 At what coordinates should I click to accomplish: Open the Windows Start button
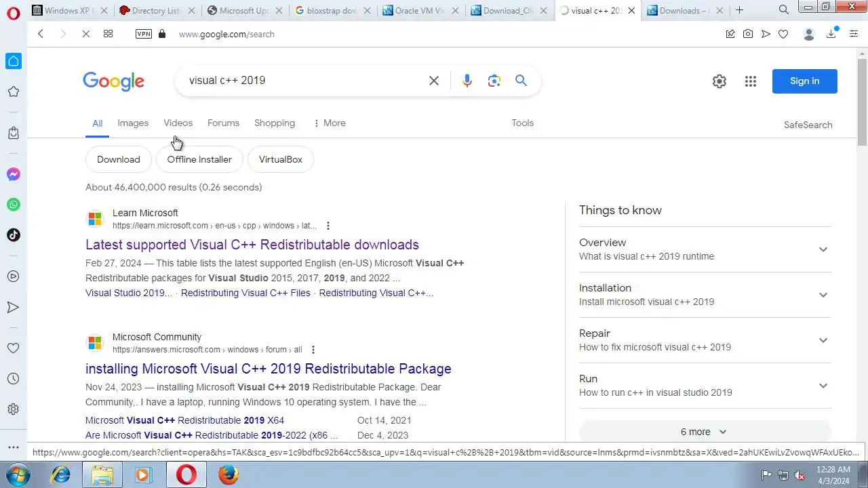click(x=16, y=475)
